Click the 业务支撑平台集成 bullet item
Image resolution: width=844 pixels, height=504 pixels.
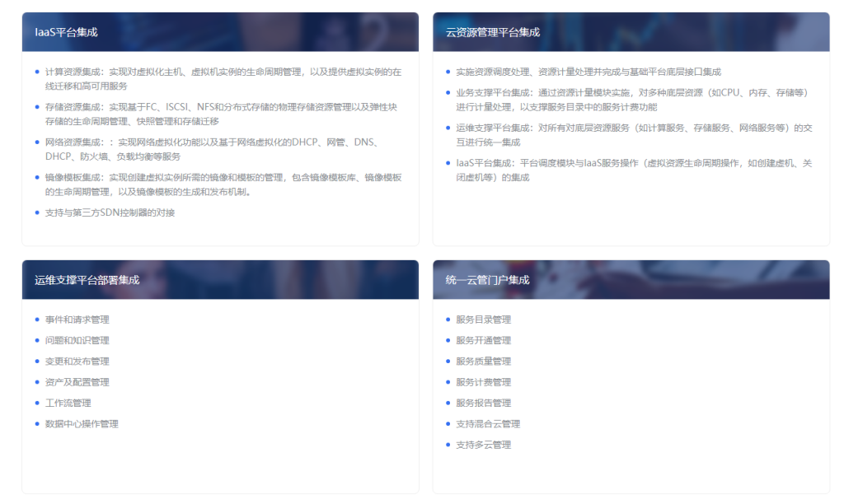click(632, 100)
